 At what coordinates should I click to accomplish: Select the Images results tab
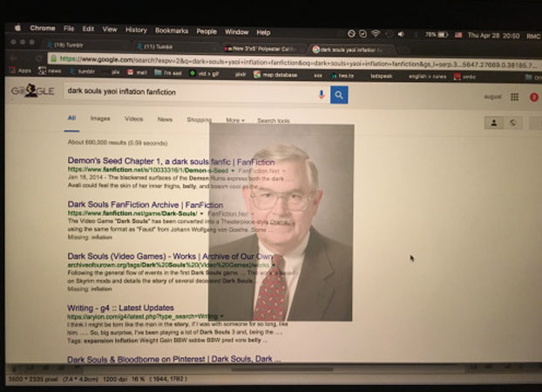[x=100, y=118]
